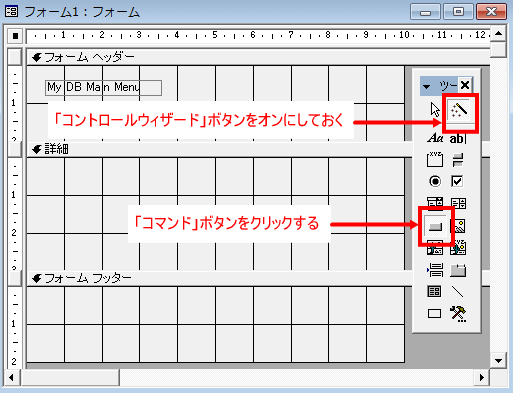Click the form selector box at ruler corner
Screen dimensions: 513x393
pyautogui.click(x=15, y=36)
